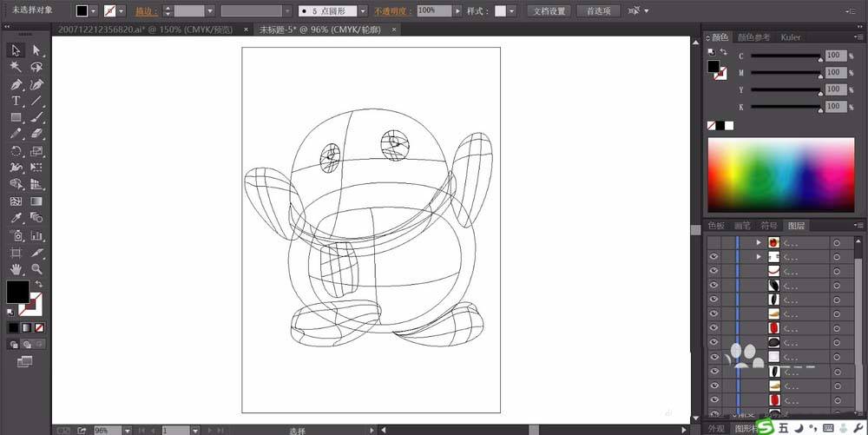Open the 5 点圆形 brush definition dropdown
This screenshot has width=868, height=435.
pyautogui.click(x=363, y=11)
